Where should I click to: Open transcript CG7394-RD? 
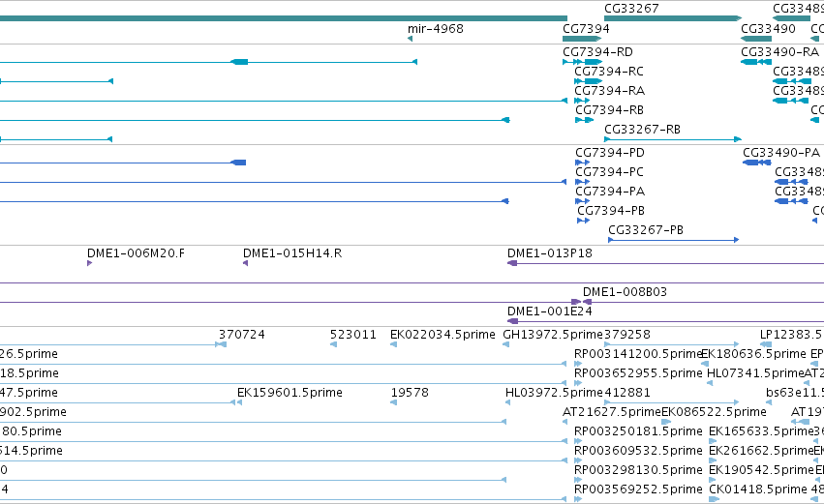coord(597,52)
